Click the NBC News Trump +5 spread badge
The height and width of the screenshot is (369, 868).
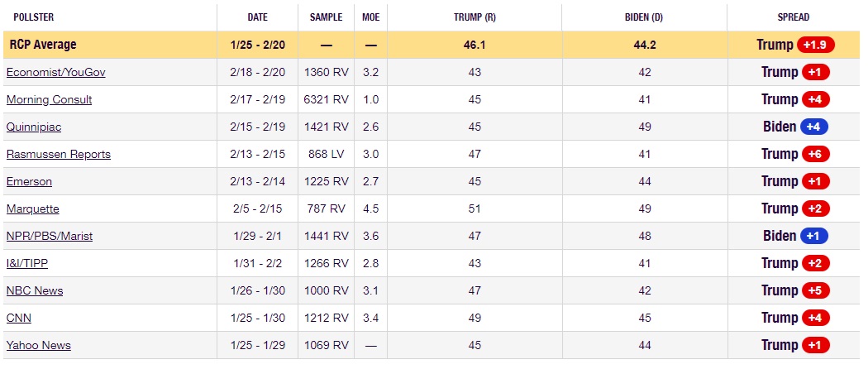815,290
